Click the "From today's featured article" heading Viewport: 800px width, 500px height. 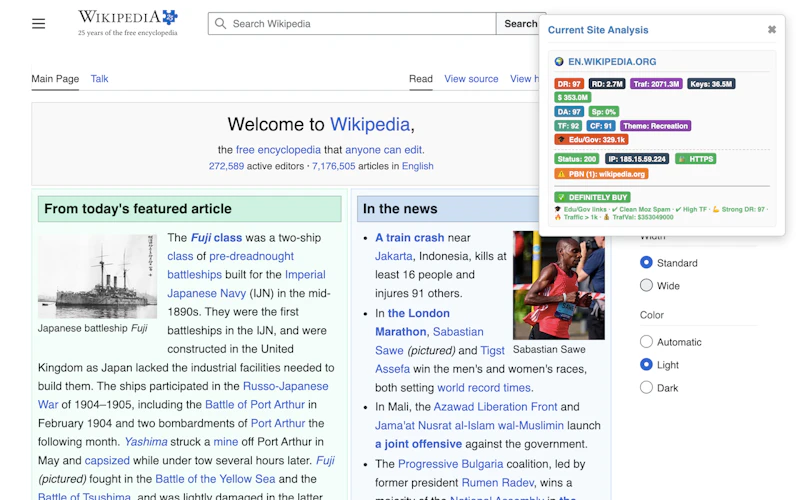(138, 209)
